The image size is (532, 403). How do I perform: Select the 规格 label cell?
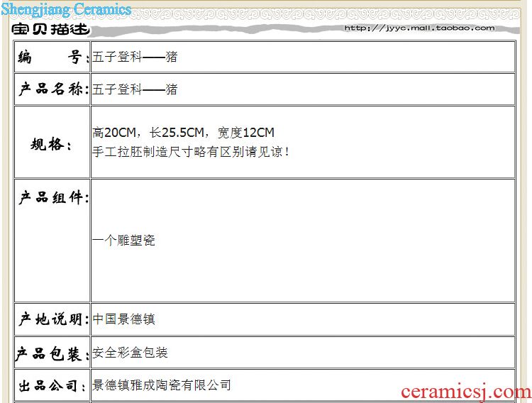click(x=52, y=145)
